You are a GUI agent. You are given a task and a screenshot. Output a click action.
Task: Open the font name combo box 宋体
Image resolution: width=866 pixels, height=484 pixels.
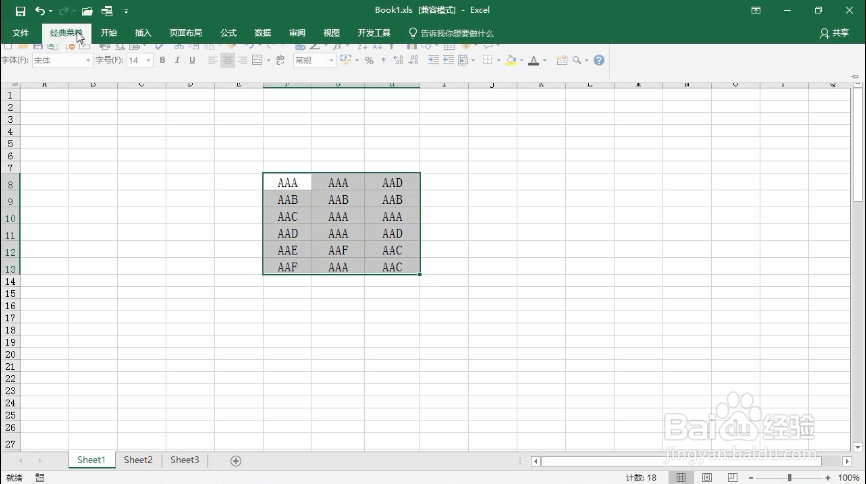coord(62,60)
